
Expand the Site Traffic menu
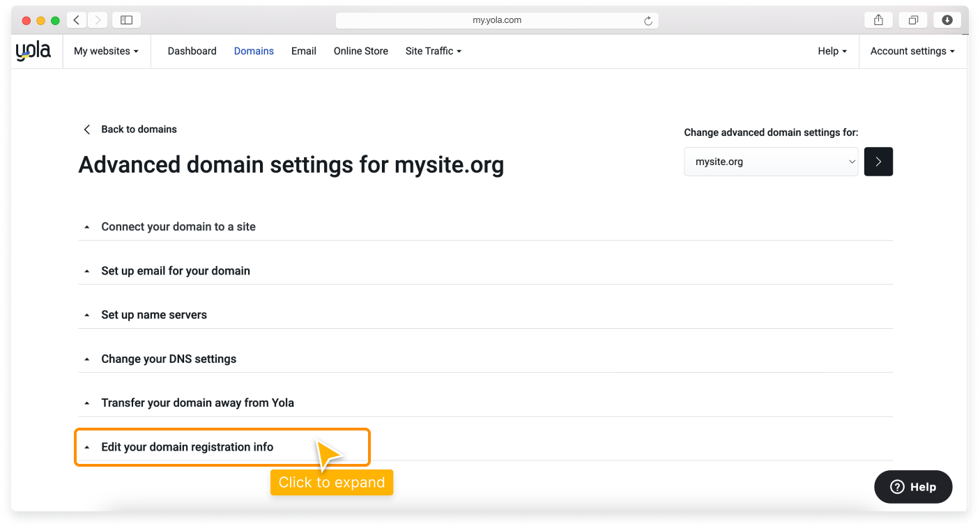click(433, 51)
